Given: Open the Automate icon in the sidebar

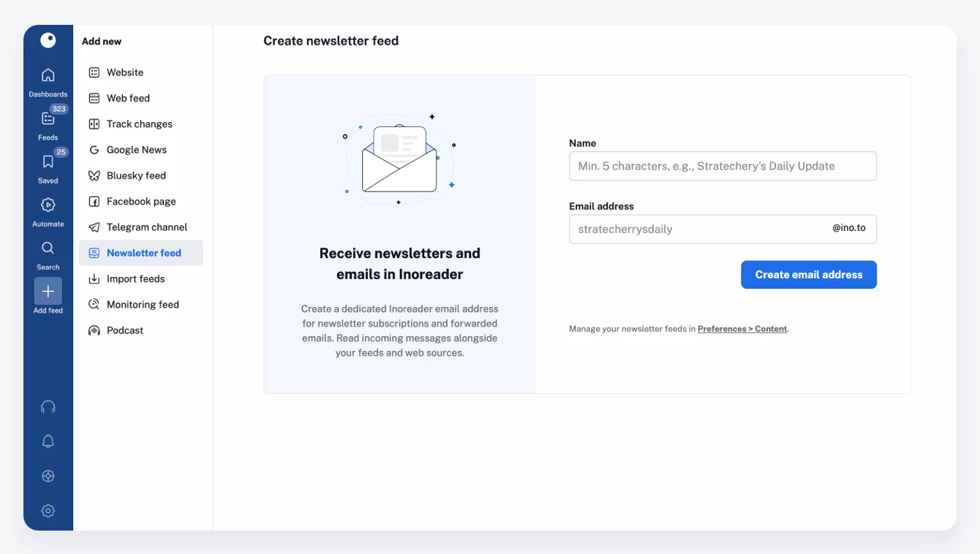Looking at the screenshot, I should click(x=48, y=205).
